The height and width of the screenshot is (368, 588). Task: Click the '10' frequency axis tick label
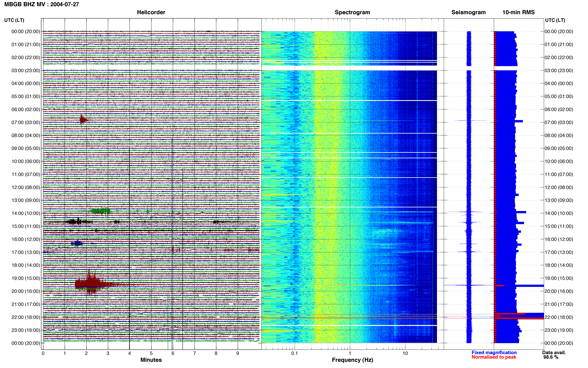click(405, 353)
